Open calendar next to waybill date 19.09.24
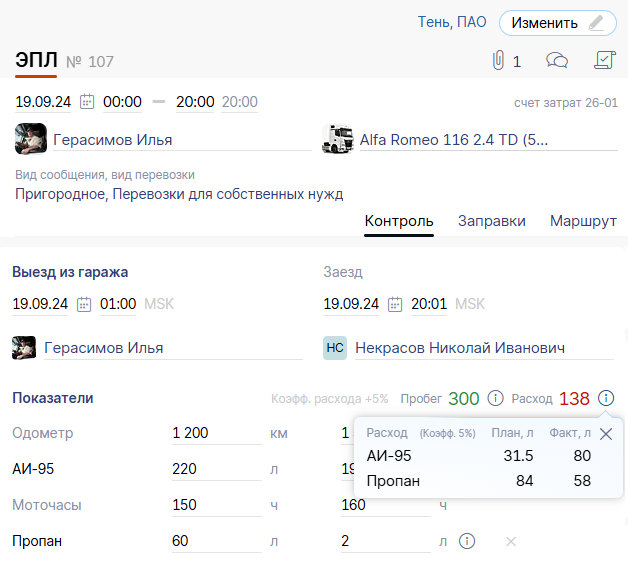The height and width of the screenshot is (575, 628). (x=87, y=102)
